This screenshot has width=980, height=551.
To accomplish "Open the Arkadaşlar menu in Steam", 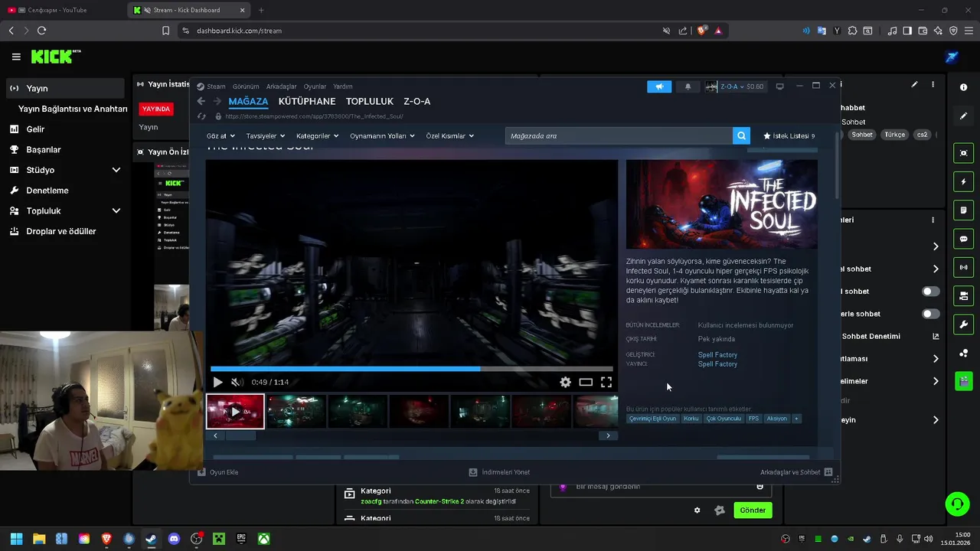I will (x=281, y=86).
